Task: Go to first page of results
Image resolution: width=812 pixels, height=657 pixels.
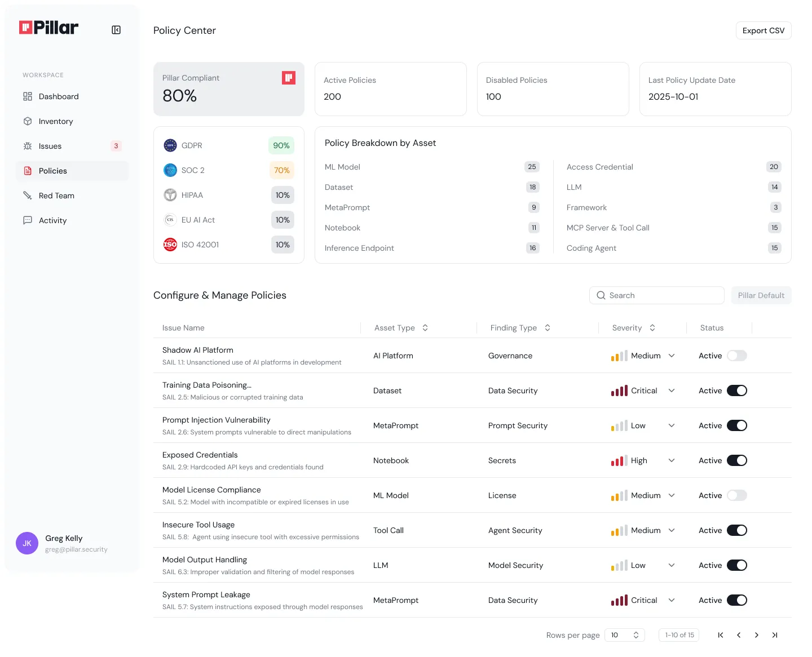Action: pyautogui.click(x=721, y=635)
